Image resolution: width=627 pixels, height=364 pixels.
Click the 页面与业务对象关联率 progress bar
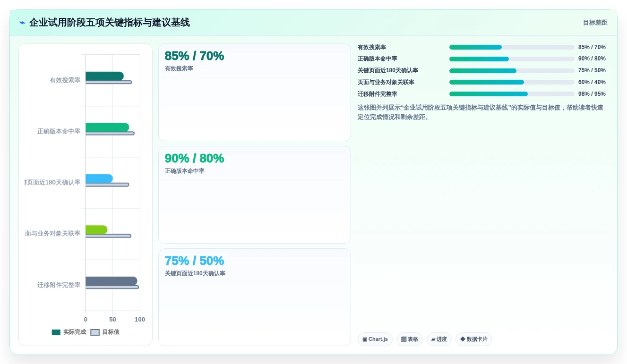[x=512, y=82]
